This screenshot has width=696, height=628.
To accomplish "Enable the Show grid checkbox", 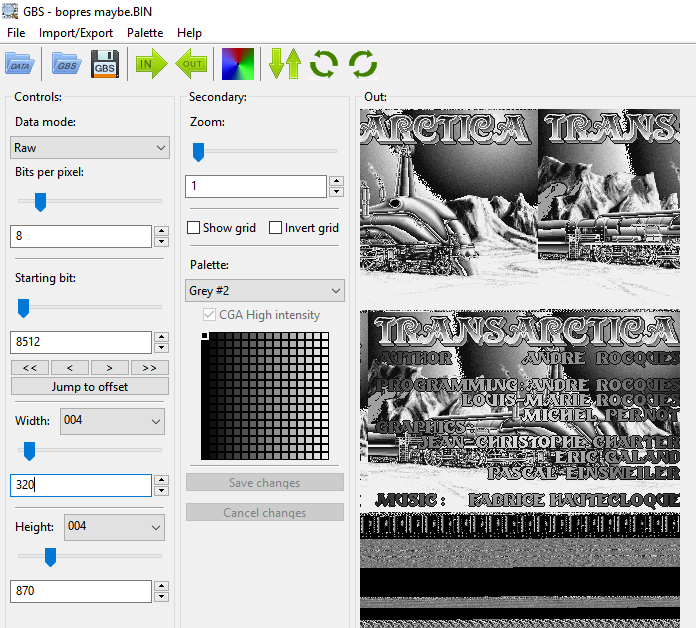I will coord(194,228).
